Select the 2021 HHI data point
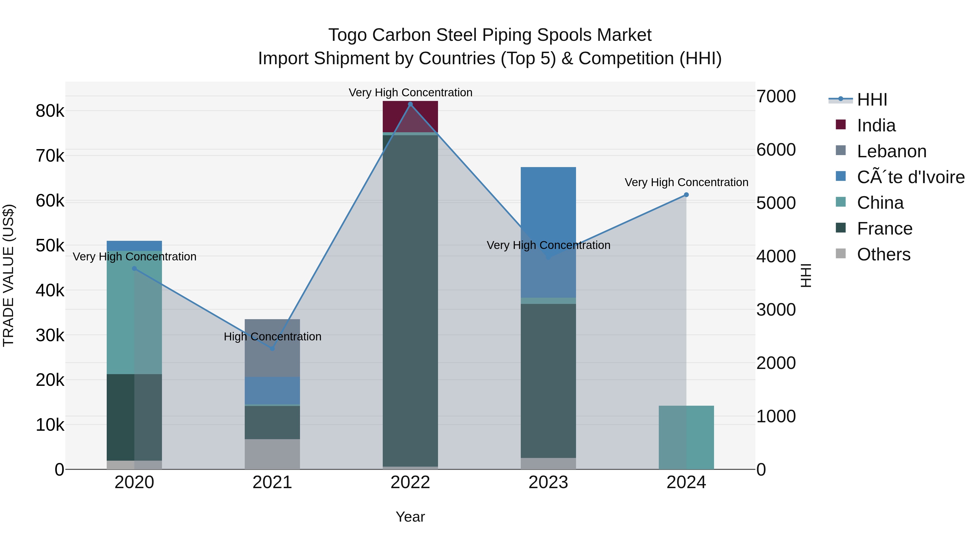Viewport: 980px width, 551px height. 272,349
